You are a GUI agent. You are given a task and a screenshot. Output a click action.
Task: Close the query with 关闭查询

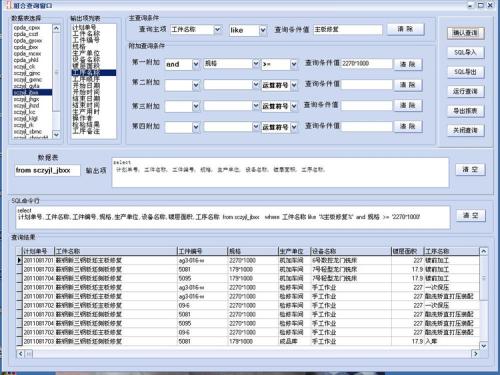coord(465,130)
